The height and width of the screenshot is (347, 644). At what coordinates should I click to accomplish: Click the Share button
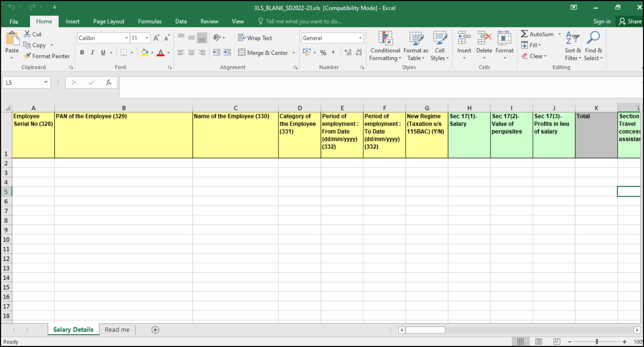pos(630,21)
